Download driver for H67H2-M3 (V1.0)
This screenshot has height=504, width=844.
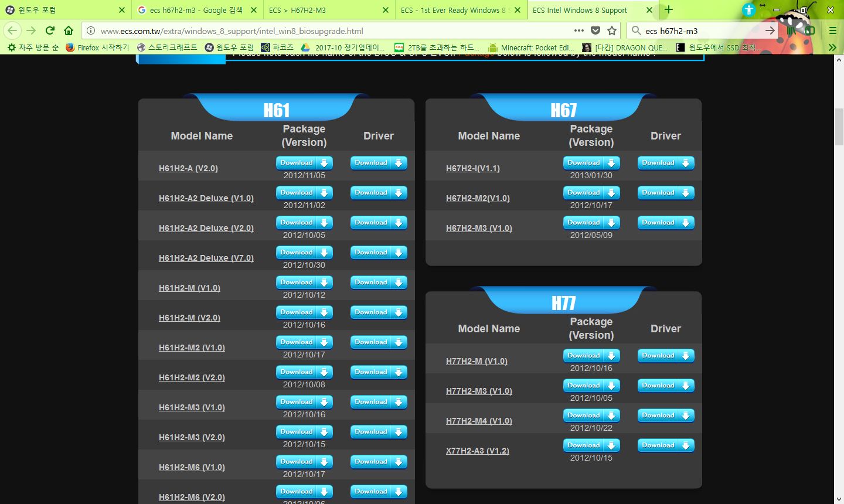(666, 223)
